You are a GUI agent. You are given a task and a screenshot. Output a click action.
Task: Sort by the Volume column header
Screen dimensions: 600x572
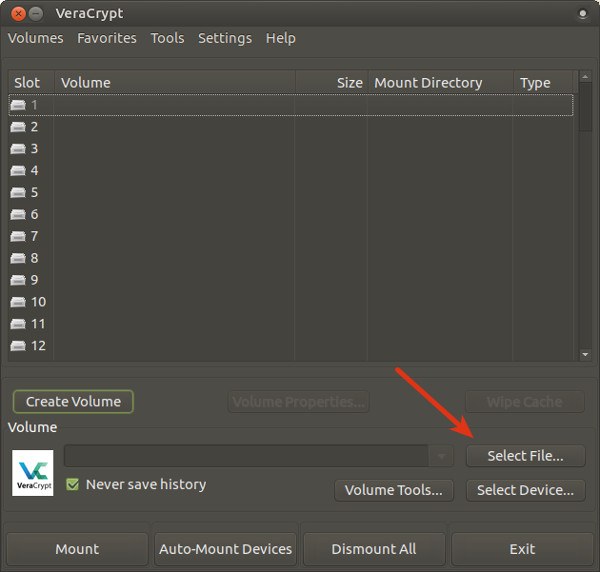point(175,83)
